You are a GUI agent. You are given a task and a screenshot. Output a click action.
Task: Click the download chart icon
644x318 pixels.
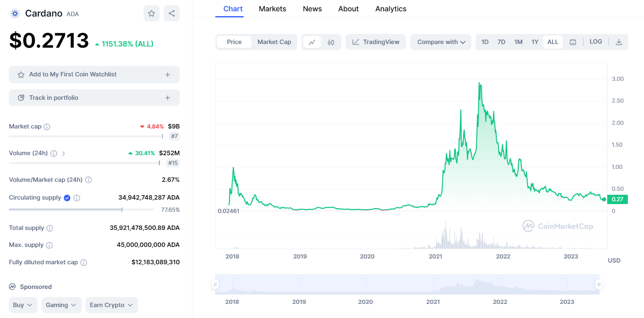619,42
